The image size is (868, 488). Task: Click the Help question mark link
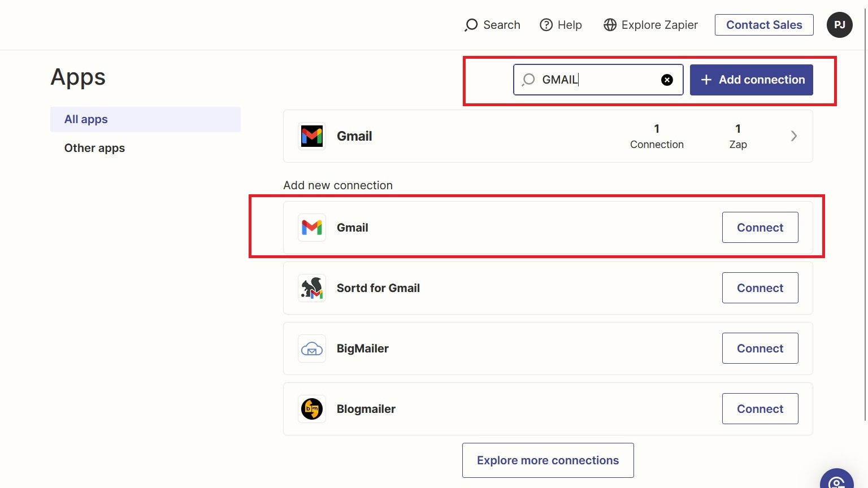pos(561,25)
